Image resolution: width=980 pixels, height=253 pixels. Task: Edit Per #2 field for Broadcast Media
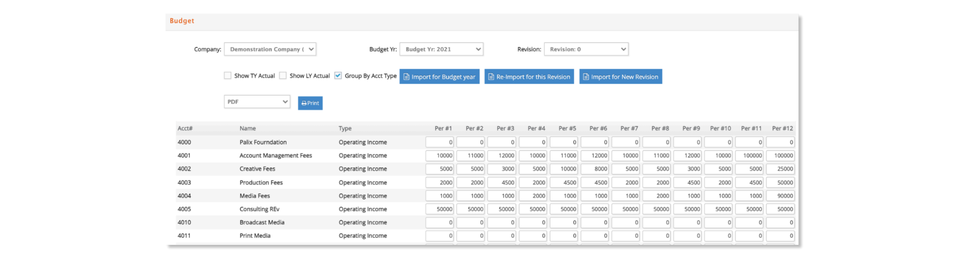[471, 223]
